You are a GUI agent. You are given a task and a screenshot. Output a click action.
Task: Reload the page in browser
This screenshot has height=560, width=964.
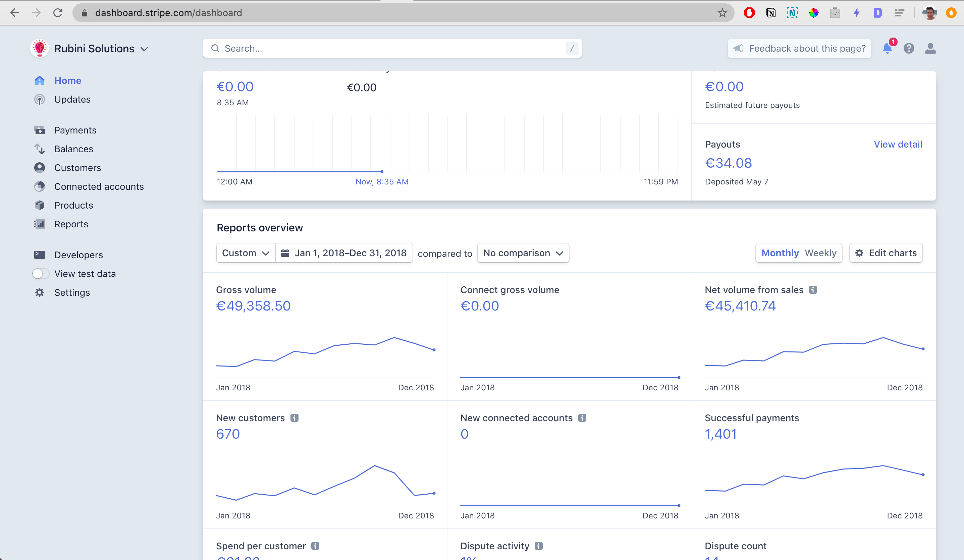(58, 13)
